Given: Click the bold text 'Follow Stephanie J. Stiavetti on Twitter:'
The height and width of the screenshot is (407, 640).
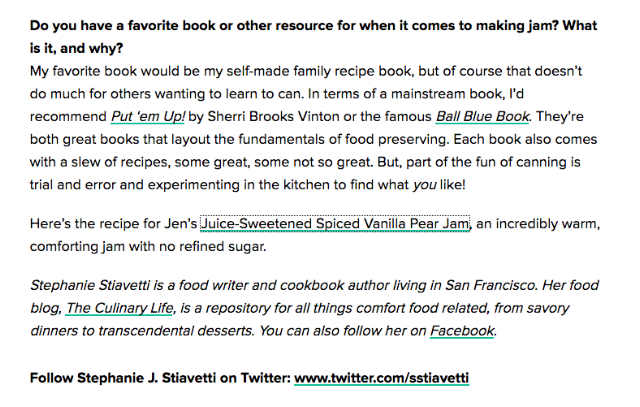Looking at the screenshot, I should coord(160,378).
